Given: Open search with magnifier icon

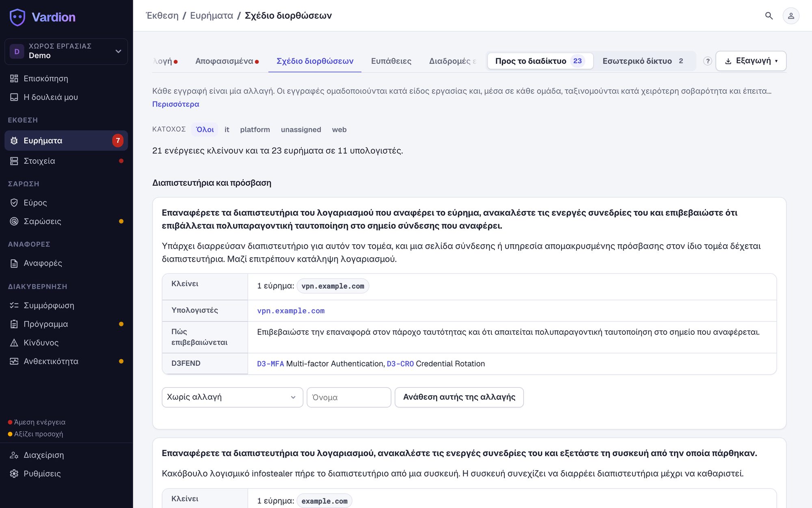Looking at the screenshot, I should click(769, 16).
